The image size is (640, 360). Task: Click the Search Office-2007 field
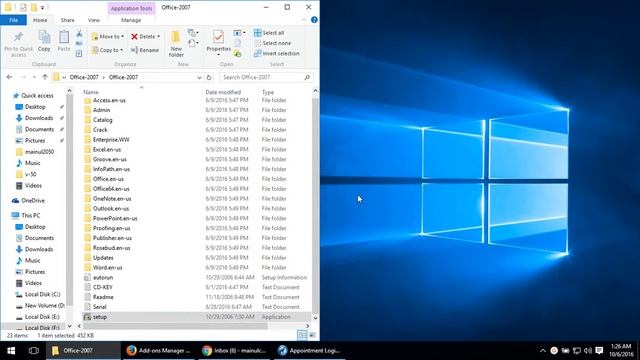tap(266, 77)
